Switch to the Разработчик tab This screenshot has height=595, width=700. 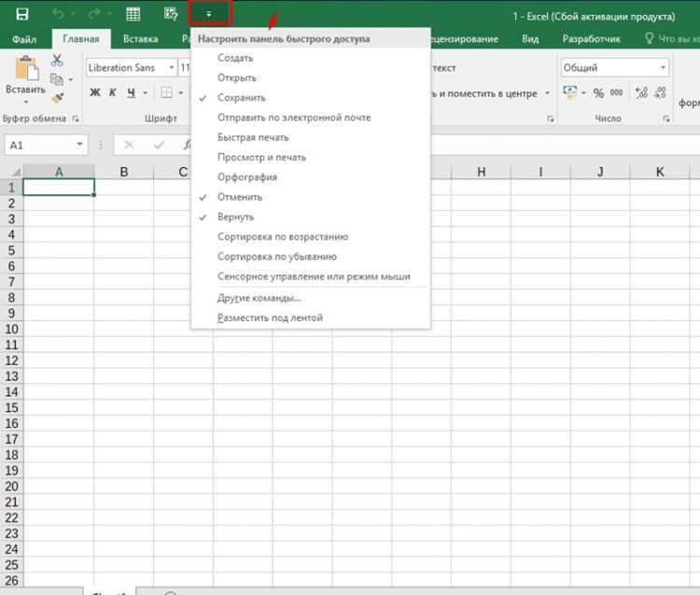(x=591, y=39)
